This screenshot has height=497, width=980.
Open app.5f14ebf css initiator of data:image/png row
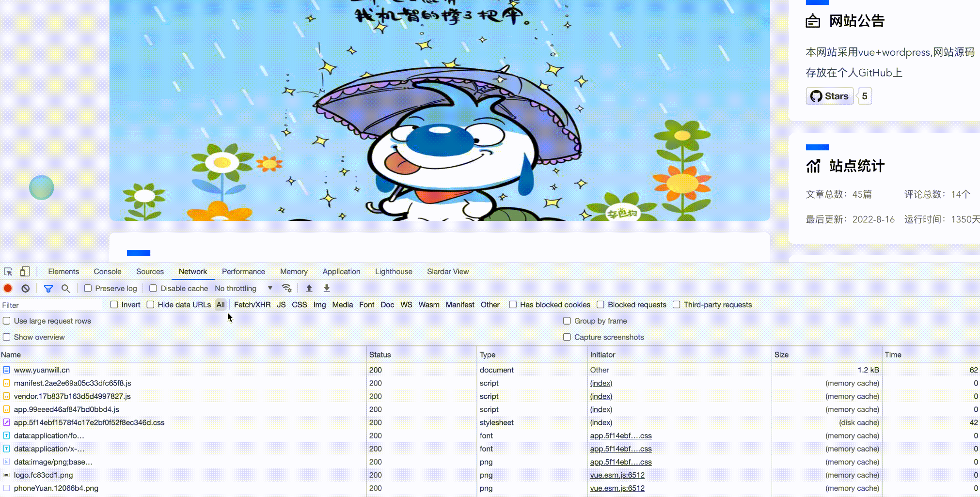pyautogui.click(x=621, y=462)
